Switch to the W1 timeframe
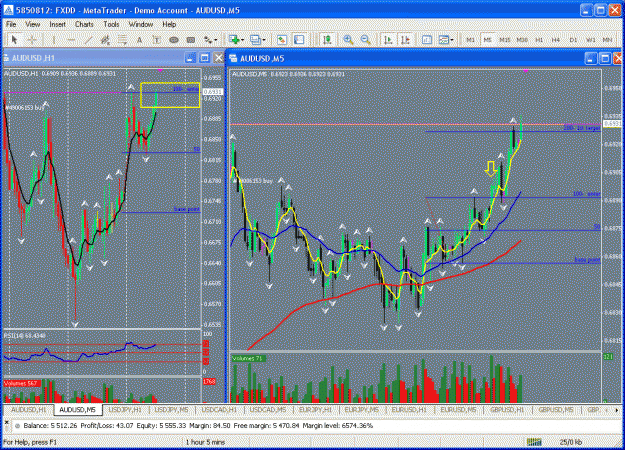Screen dimensions: 625x450 click(x=590, y=40)
